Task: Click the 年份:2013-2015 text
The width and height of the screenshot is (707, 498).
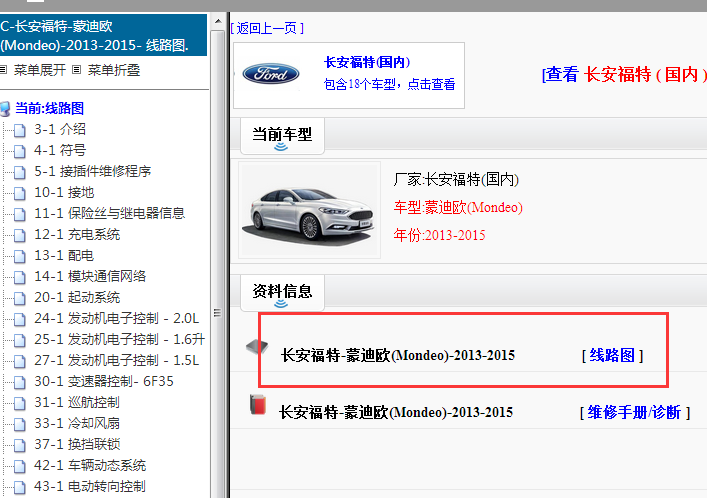Action: point(440,235)
